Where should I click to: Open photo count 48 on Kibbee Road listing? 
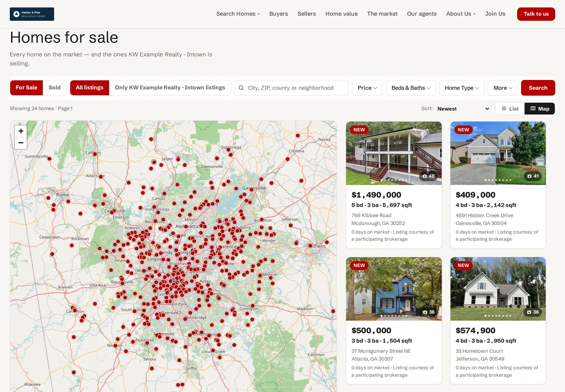(428, 176)
